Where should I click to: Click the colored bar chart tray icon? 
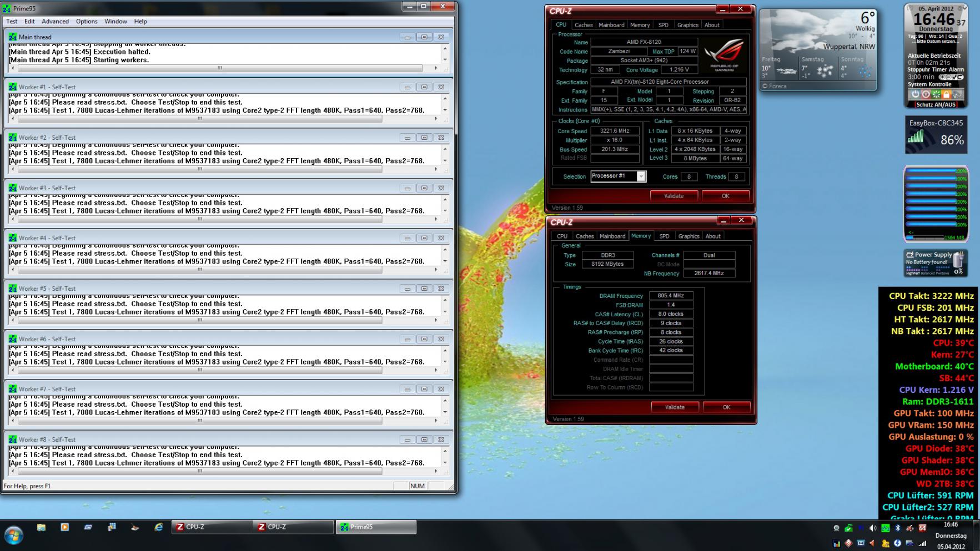(836, 543)
